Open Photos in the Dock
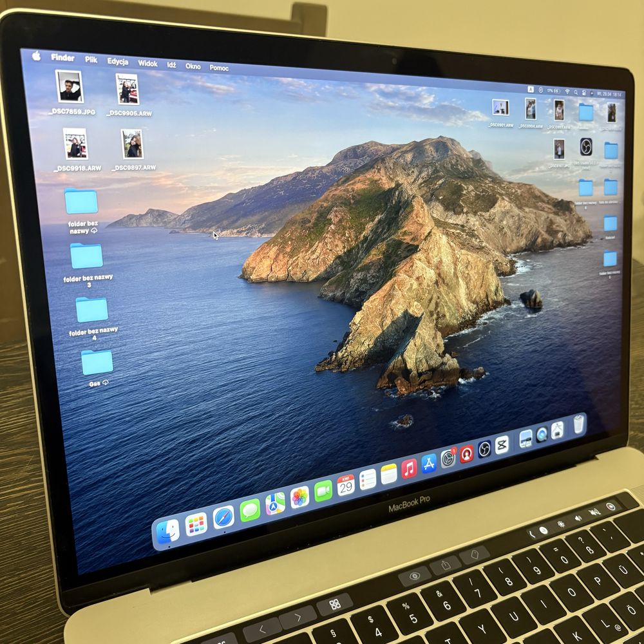 (x=300, y=497)
